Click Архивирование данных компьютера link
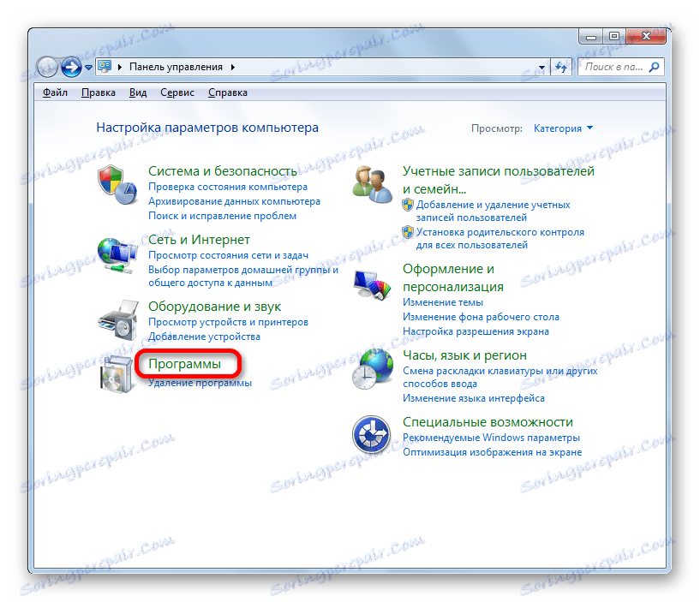700x602 pixels. click(235, 201)
